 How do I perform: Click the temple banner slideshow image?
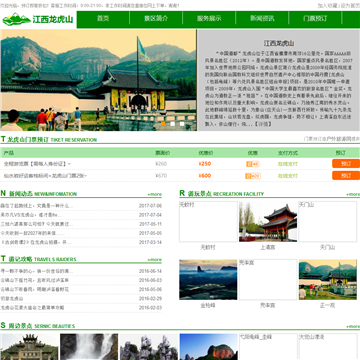pyautogui.click(x=98, y=80)
